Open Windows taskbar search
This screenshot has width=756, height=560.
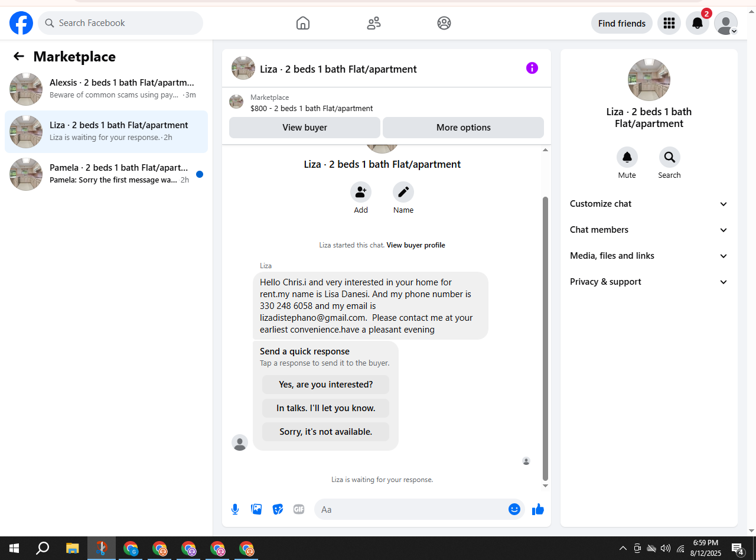(43, 548)
